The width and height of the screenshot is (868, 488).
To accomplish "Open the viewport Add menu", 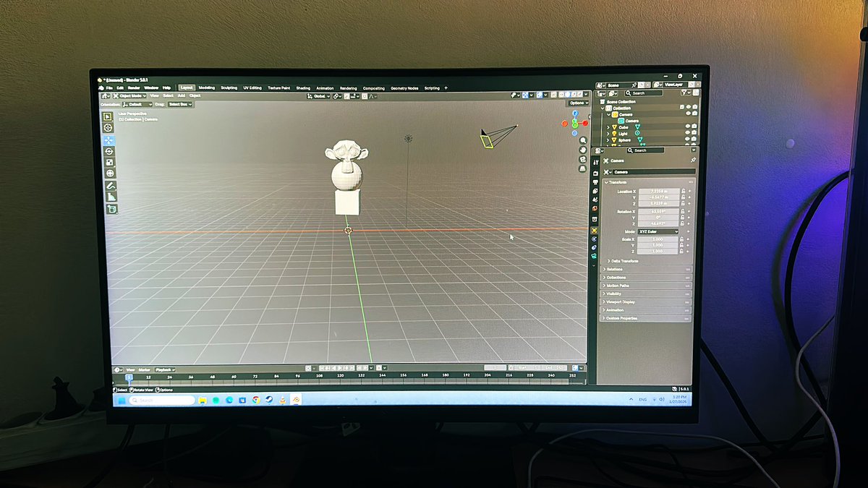I will (182, 95).
